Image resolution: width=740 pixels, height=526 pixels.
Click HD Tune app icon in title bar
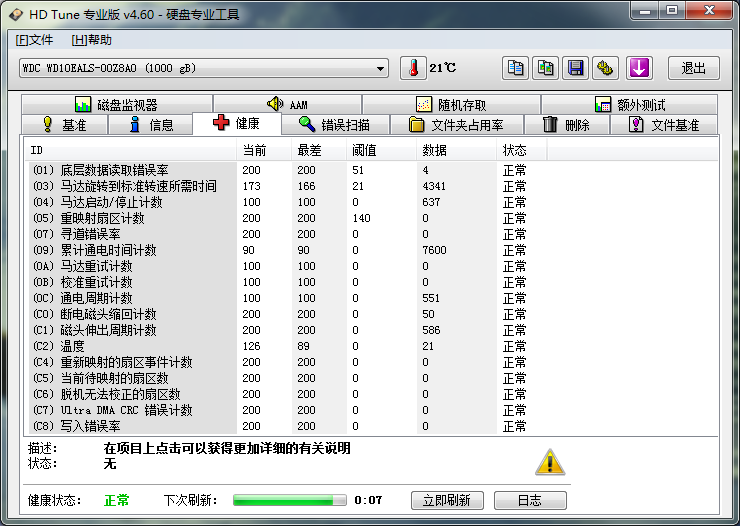tap(16, 15)
